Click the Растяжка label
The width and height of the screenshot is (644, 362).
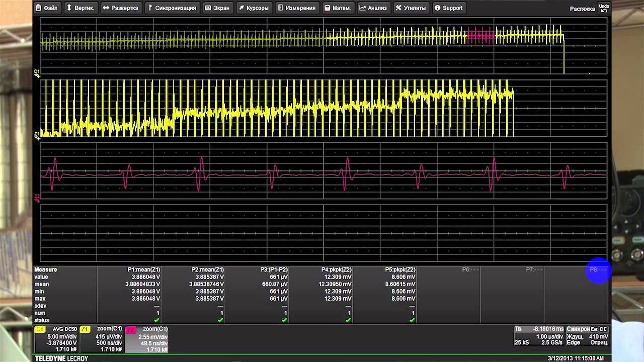pos(582,9)
